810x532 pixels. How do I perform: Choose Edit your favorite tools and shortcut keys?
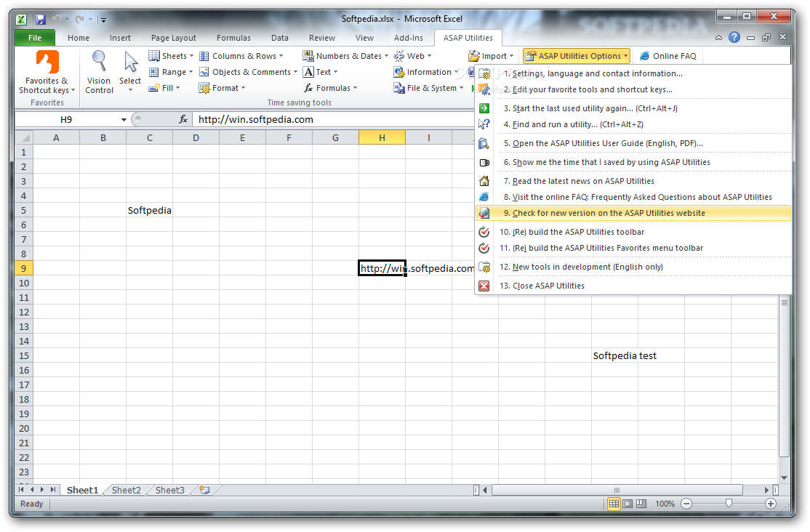point(633,89)
